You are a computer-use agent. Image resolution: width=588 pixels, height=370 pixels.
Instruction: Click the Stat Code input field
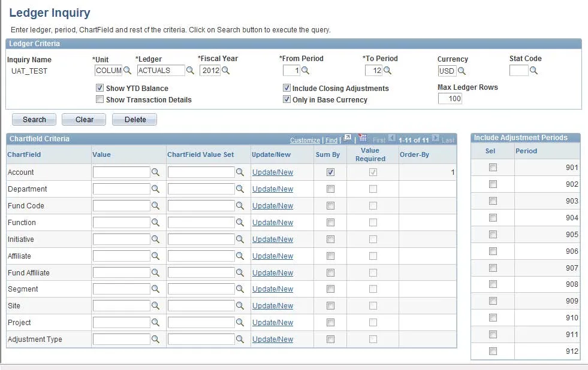click(519, 71)
